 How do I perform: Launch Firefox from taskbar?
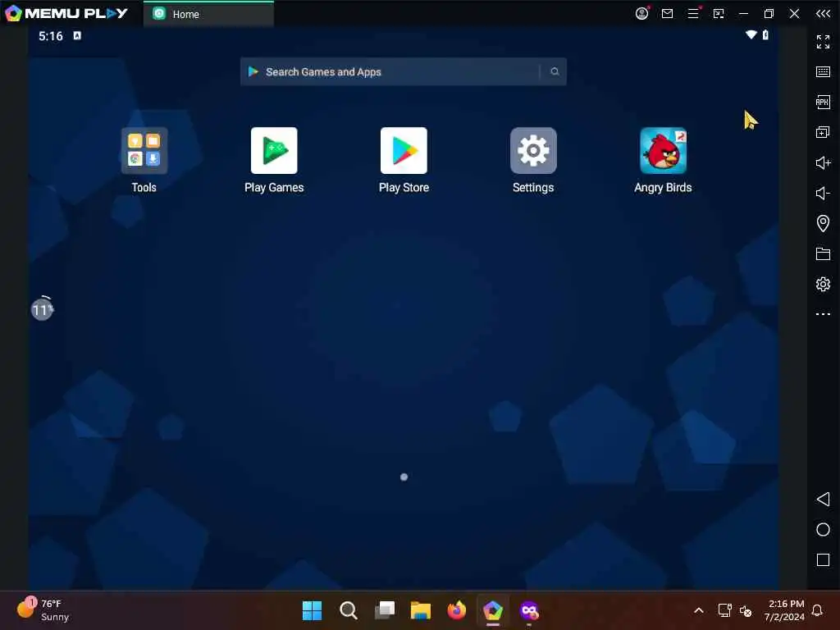[456, 610]
